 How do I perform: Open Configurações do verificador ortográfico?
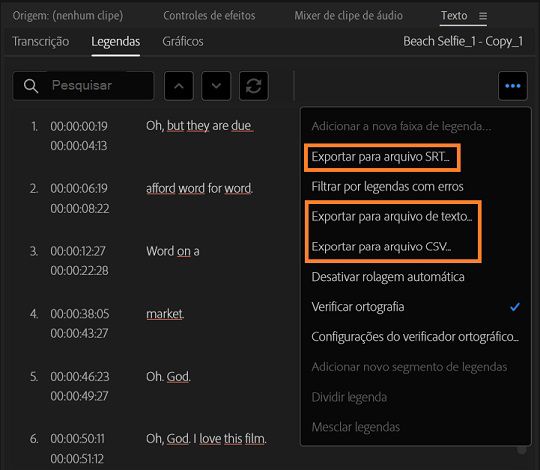(x=415, y=337)
